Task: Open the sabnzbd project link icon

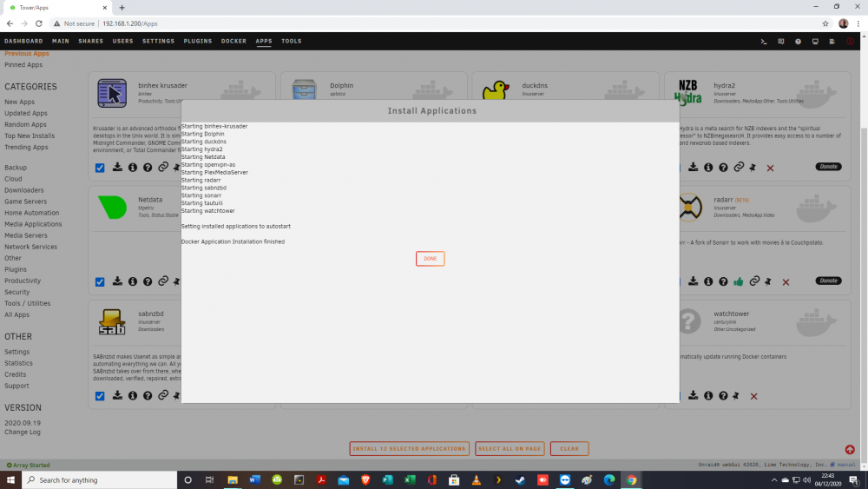Action: coord(163,395)
